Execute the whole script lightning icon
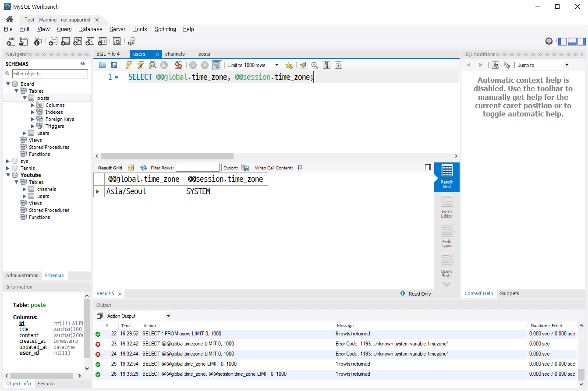 [x=128, y=65]
